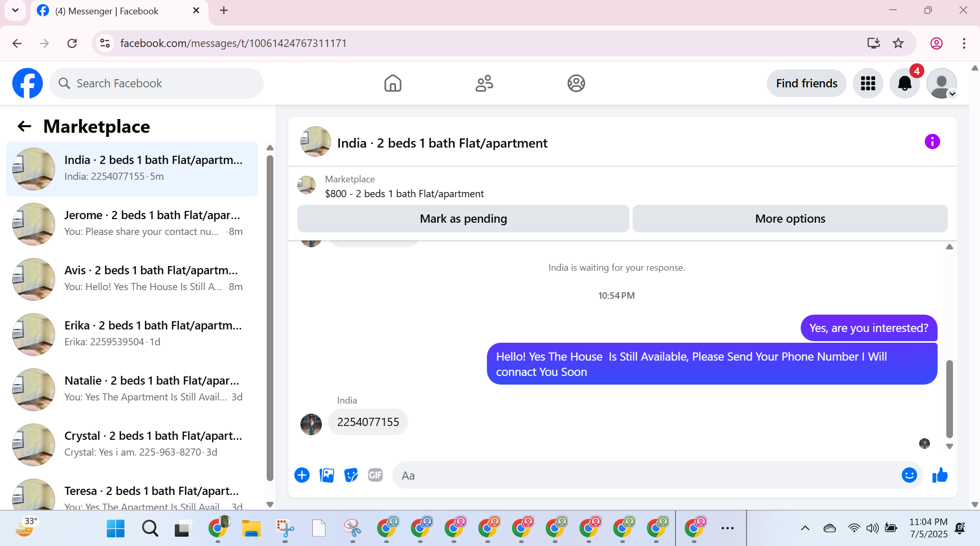
Task: Open a new browser tab
Action: 224,10
